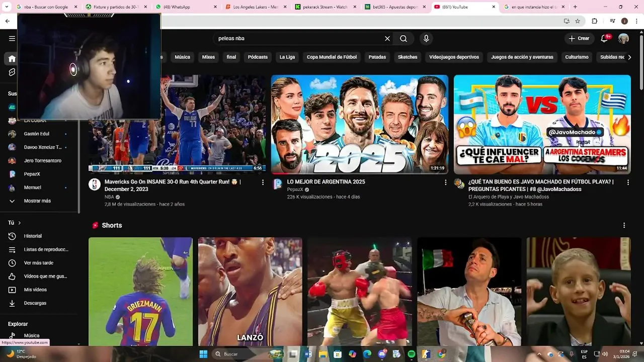Open Discord from the taskbar
The width and height of the screenshot is (644, 362).
pos(382,354)
